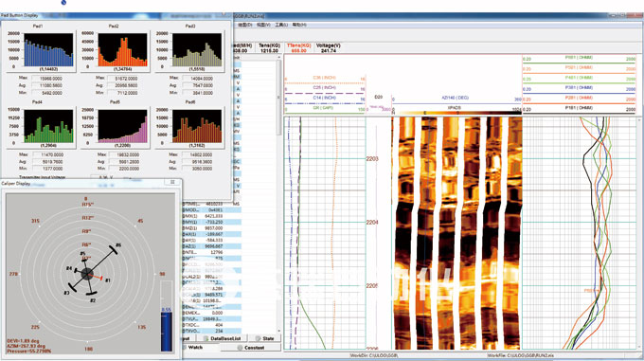Click the TTens(KG) red readout

coord(298,48)
